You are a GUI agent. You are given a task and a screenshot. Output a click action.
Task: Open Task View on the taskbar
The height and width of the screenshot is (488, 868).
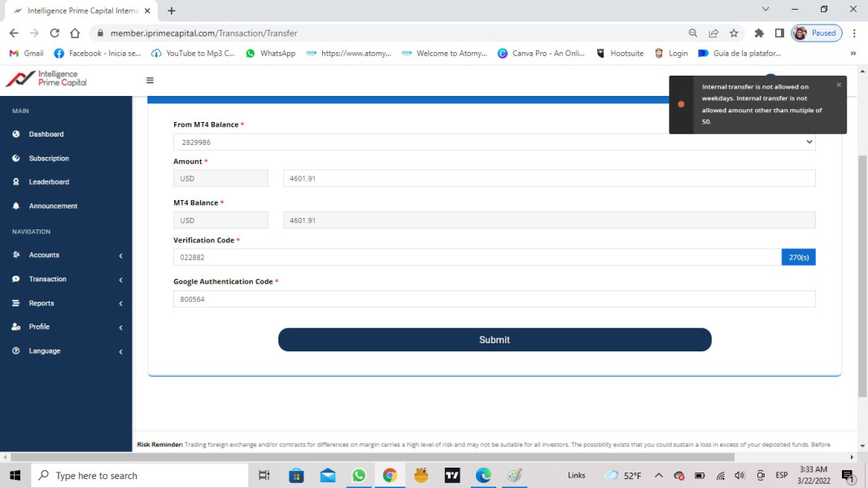click(264, 475)
